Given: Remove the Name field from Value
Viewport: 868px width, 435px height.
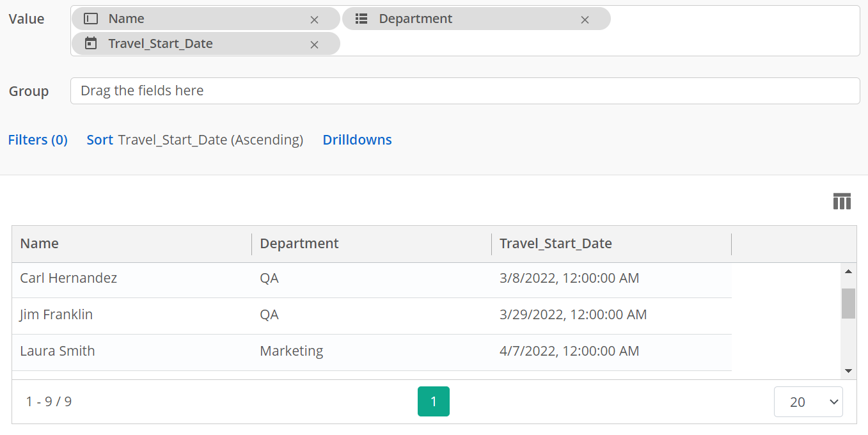Looking at the screenshot, I should coord(314,20).
